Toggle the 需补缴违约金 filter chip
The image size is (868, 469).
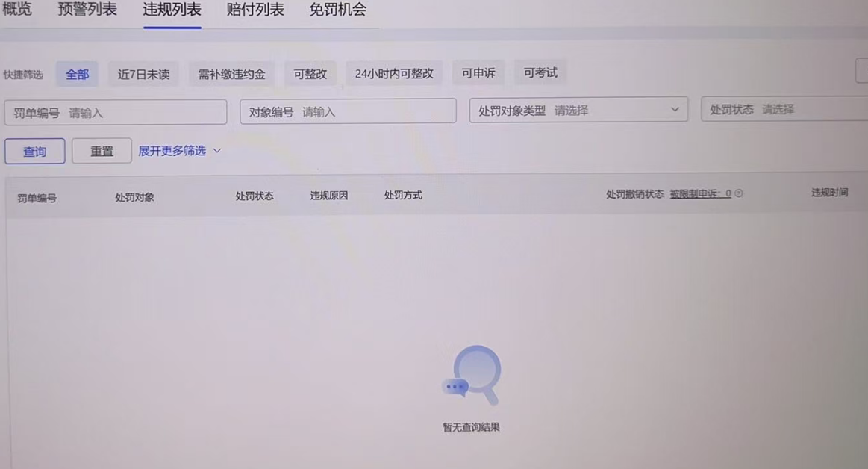231,75
